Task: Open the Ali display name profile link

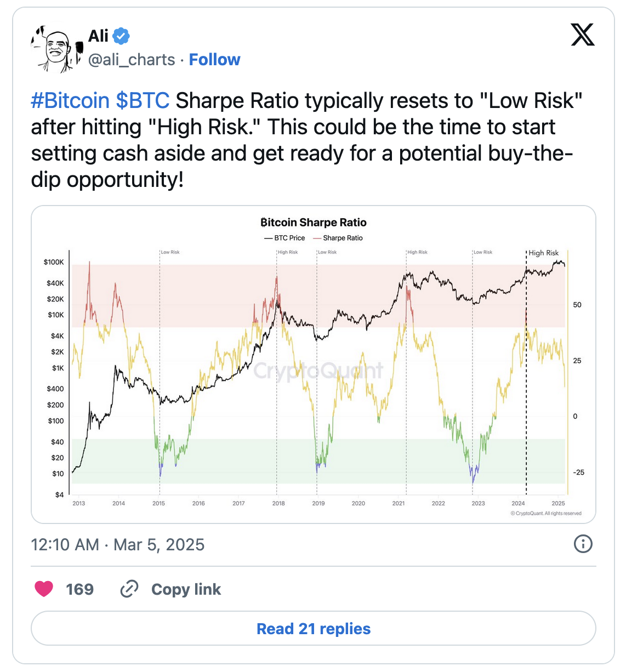Action: [x=98, y=36]
